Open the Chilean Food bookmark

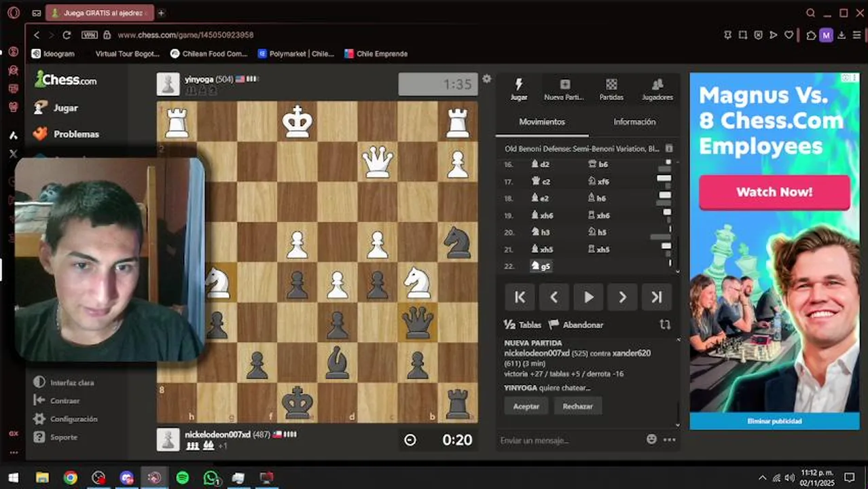click(209, 54)
